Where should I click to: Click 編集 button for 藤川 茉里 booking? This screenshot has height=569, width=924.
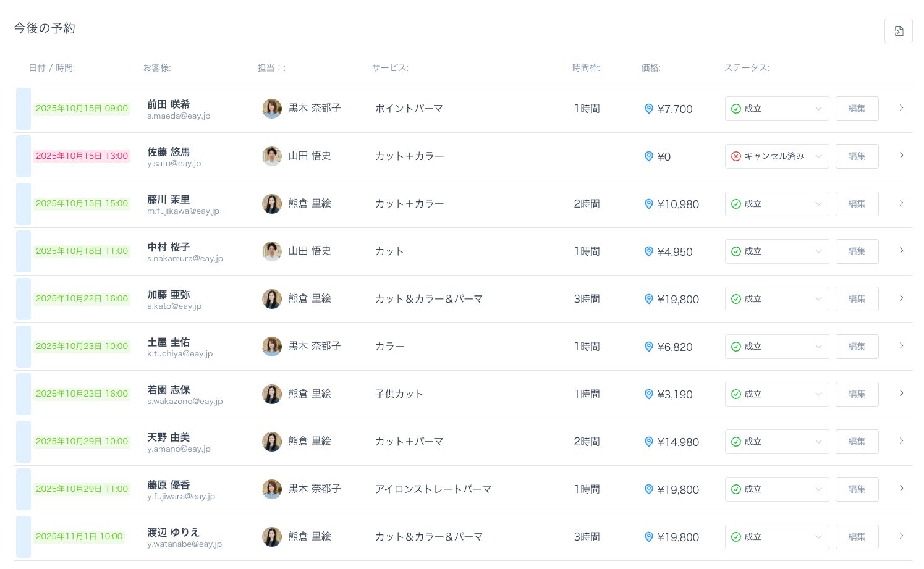pyautogui.click(x=857, y=204)
